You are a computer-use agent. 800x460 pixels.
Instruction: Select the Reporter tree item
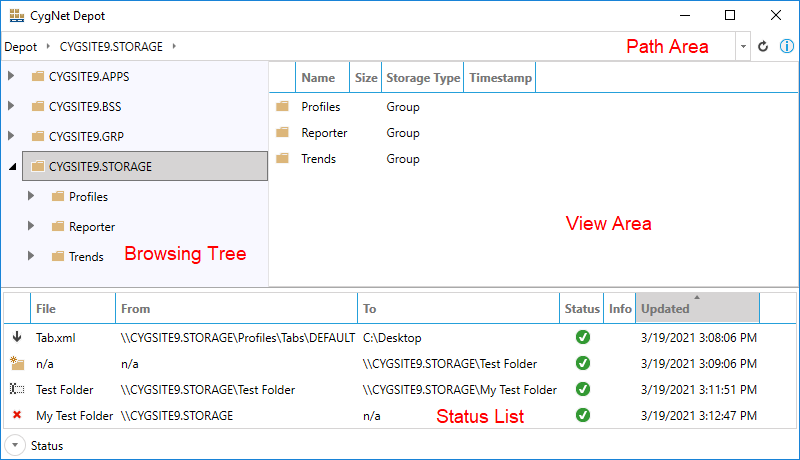92,226
